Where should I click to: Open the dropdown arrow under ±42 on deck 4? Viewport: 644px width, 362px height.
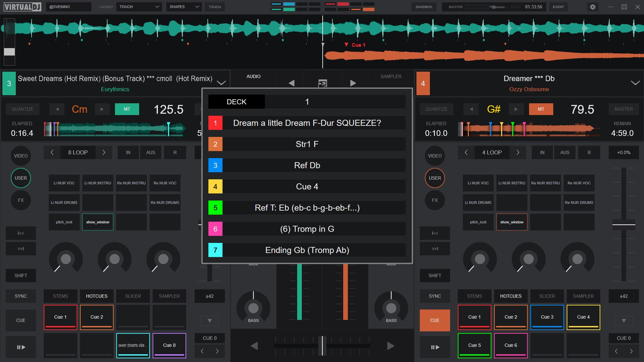[624, 321]
